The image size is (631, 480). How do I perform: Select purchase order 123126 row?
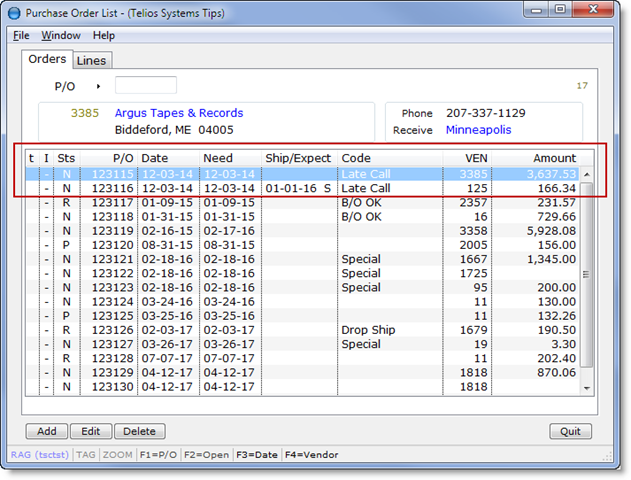(x=300, y=330)
